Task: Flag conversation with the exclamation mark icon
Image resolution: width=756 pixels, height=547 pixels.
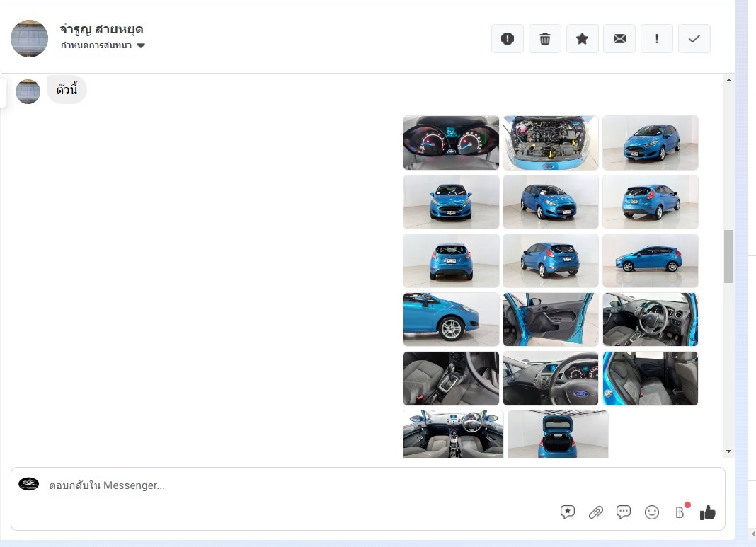Action: [657, 38]
